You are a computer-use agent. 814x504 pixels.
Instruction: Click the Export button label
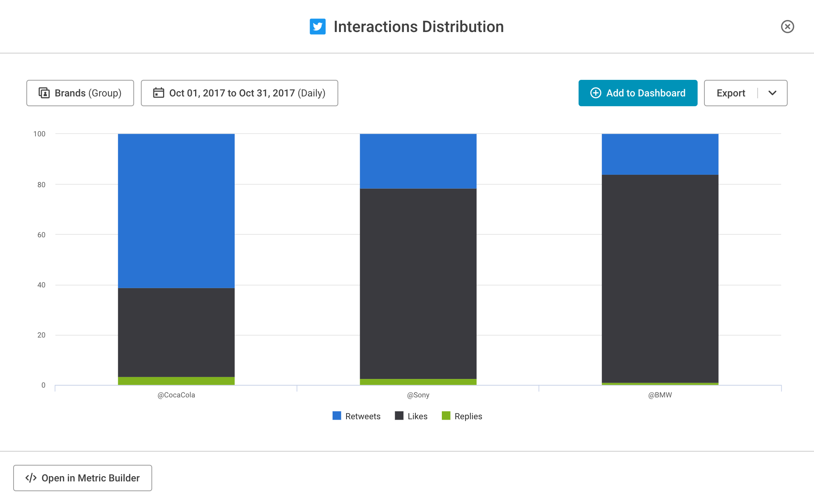tap(731, 93)
